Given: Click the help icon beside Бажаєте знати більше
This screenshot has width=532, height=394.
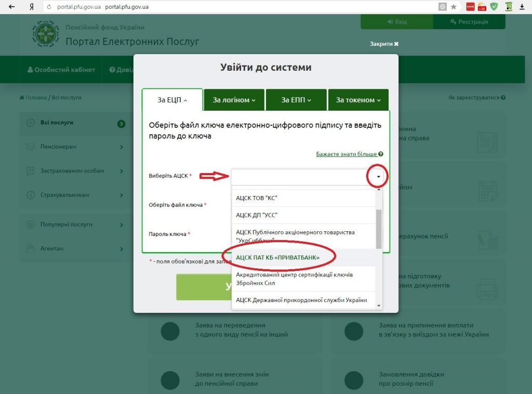Looking at the screenshot, I should [381, 154].
